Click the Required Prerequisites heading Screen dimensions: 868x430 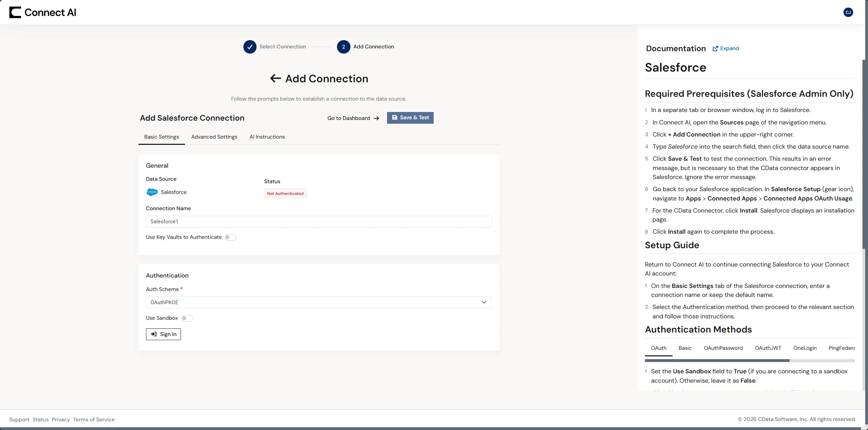[749, 94]
